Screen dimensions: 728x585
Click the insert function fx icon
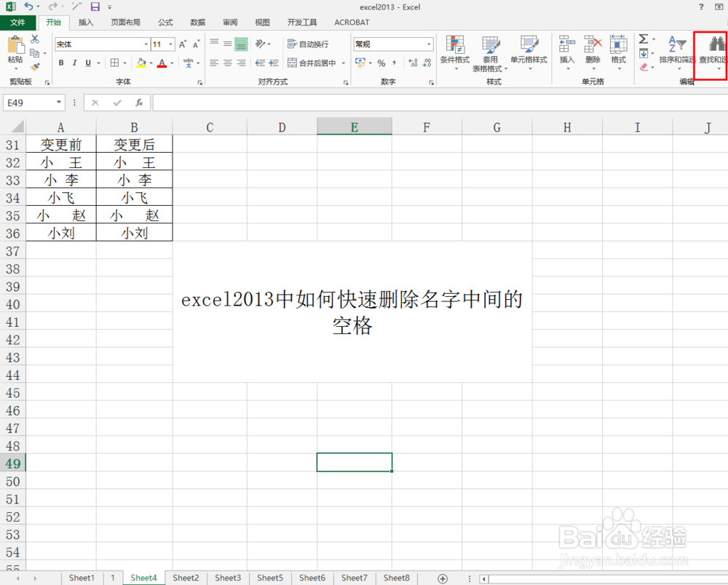coord(139,103)
